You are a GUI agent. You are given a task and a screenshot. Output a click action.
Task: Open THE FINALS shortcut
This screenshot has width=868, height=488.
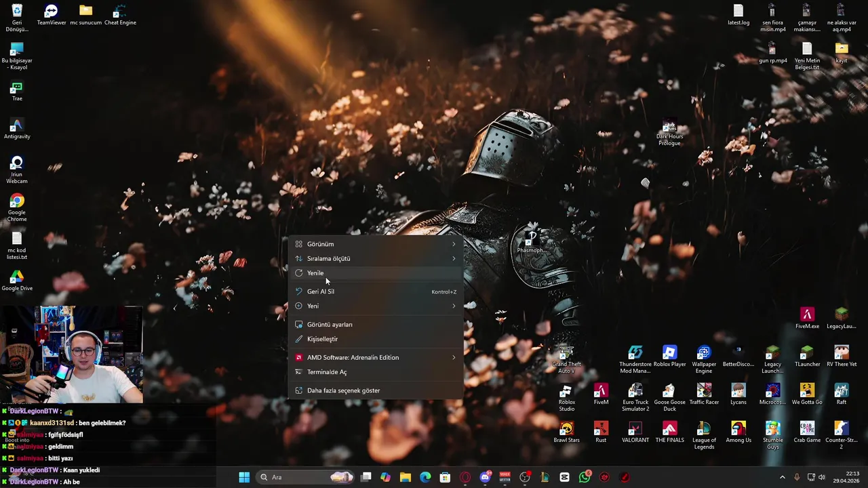(x=669, y=432)
